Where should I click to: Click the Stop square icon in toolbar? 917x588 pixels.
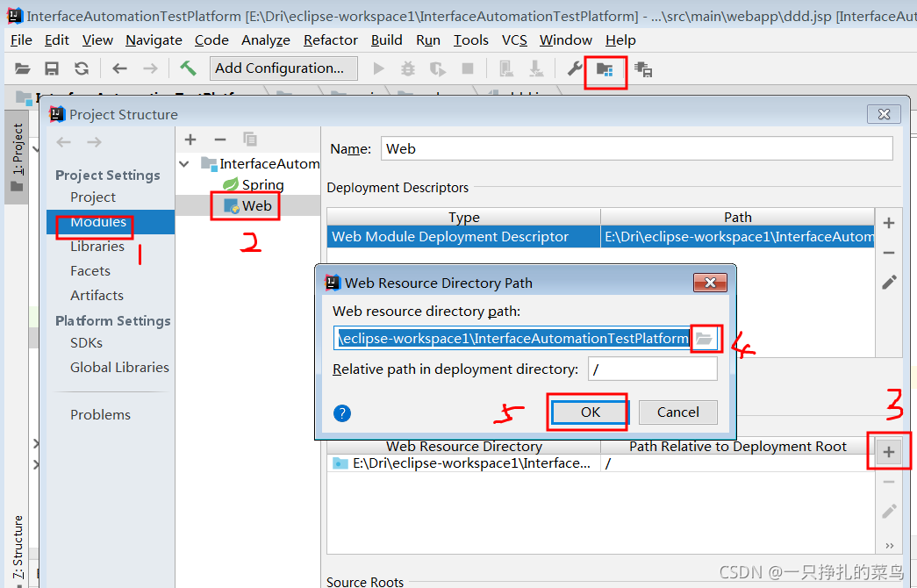tap(468, 69)
